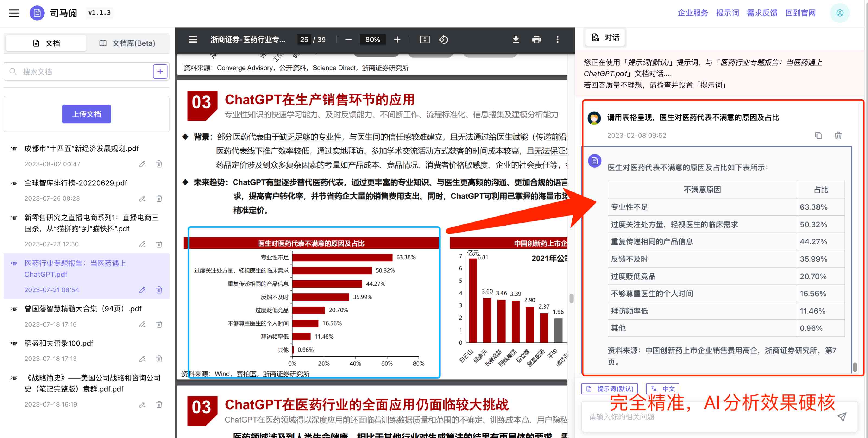The width and height of the screenshot is (868, 438).
Task: Open 曾国藩智慧精髓大合集（94页）.pdf
Action: 83,309
